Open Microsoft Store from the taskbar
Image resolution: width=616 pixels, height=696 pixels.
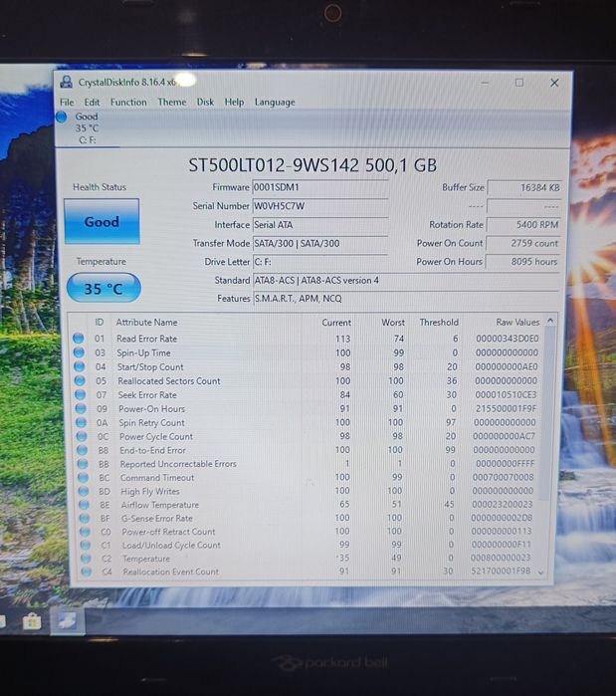click(32, 621)
